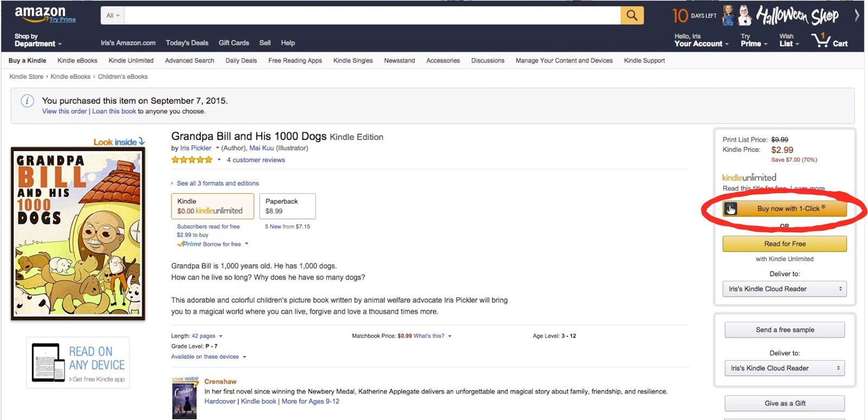This screenshot has height=420, width=868.
Task: Open More for Ages 9-12 link
Action: click(310, 402)
